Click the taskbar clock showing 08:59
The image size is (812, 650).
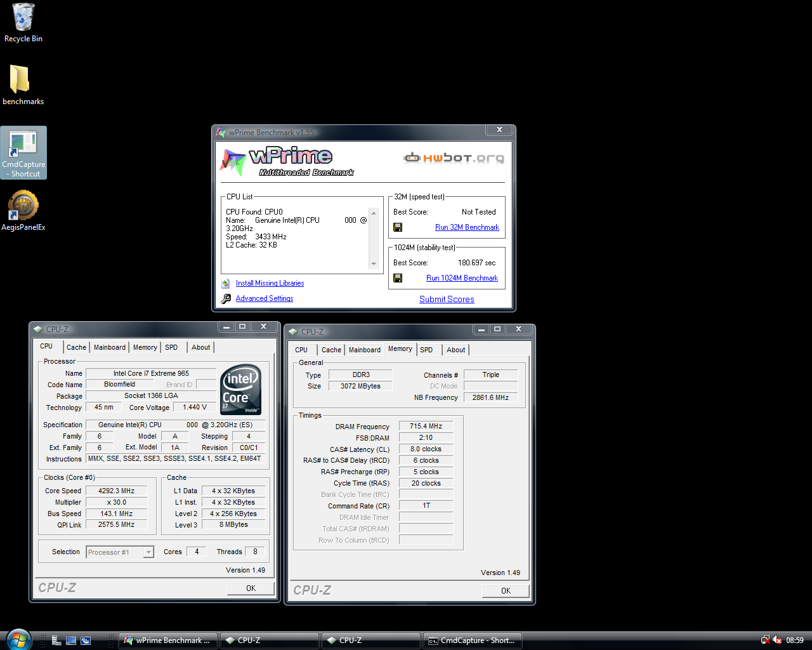tap(795, 640)
